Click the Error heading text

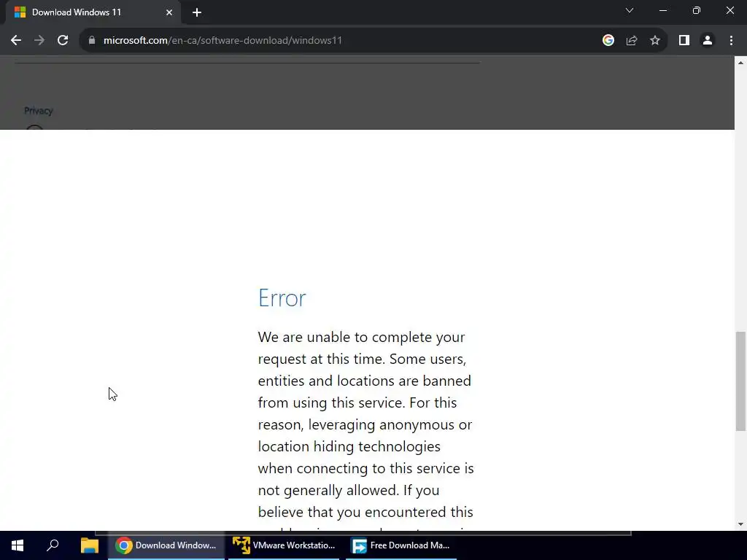pos(282,298)
